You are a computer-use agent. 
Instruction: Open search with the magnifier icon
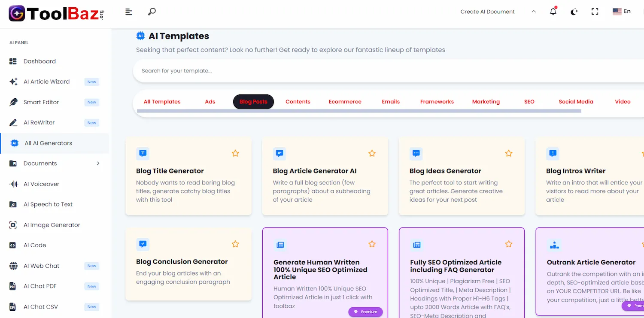tap(152, 12)
